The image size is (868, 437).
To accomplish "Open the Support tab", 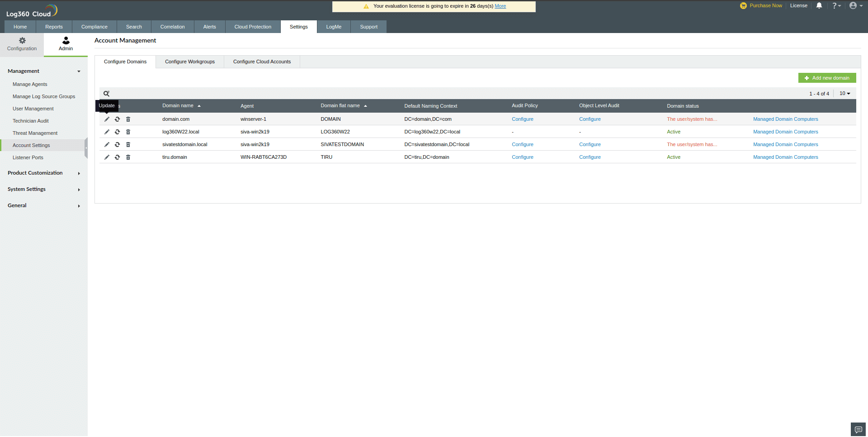I will [368, 27].
